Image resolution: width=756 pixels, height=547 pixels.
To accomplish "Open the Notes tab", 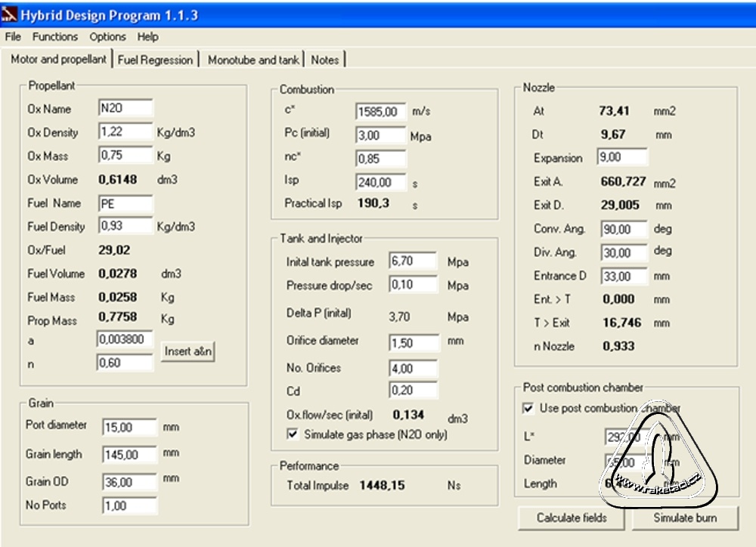I will click(325, 60).
